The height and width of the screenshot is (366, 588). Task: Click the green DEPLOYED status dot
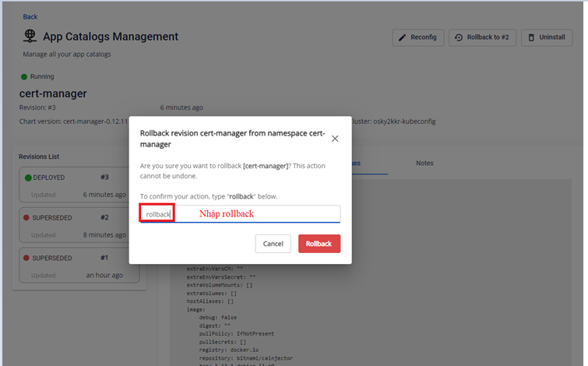(28, 178)
